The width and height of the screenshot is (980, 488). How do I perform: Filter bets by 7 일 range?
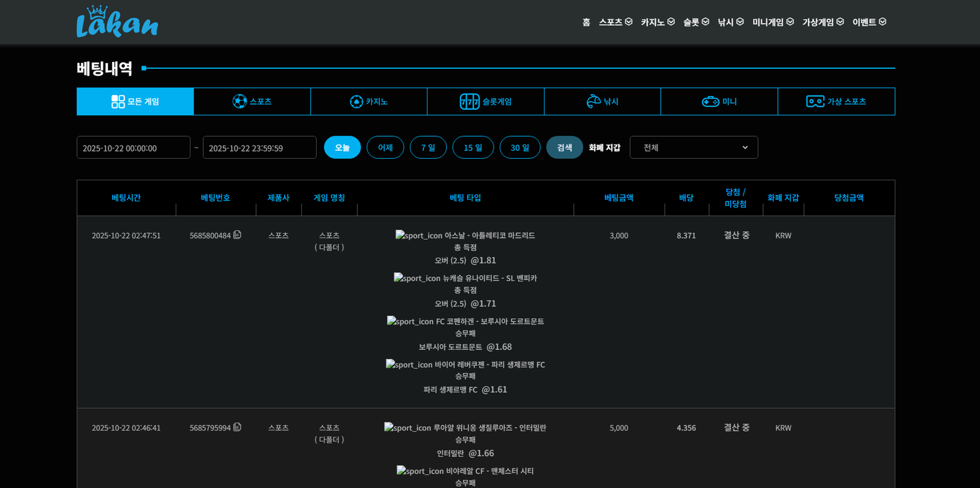click(x=428, y=148)
